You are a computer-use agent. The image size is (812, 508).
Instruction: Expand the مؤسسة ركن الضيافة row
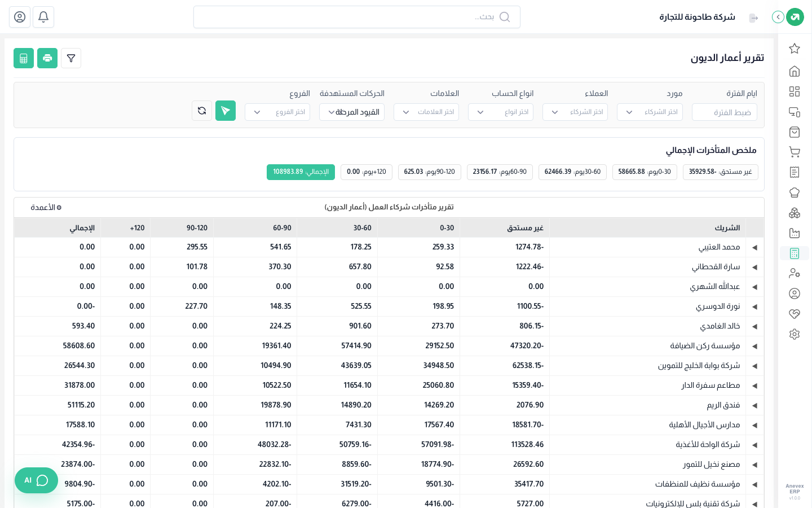pyautogui.click(x=754, y=346)
